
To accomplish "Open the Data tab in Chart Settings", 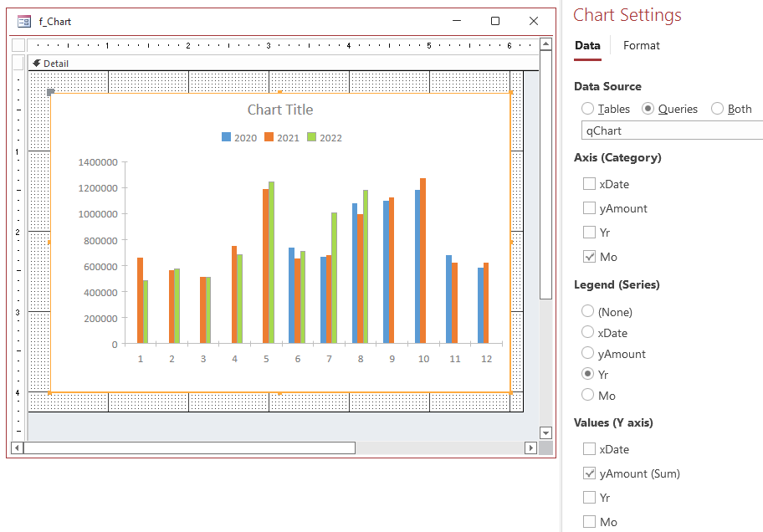I will point(587,45).
